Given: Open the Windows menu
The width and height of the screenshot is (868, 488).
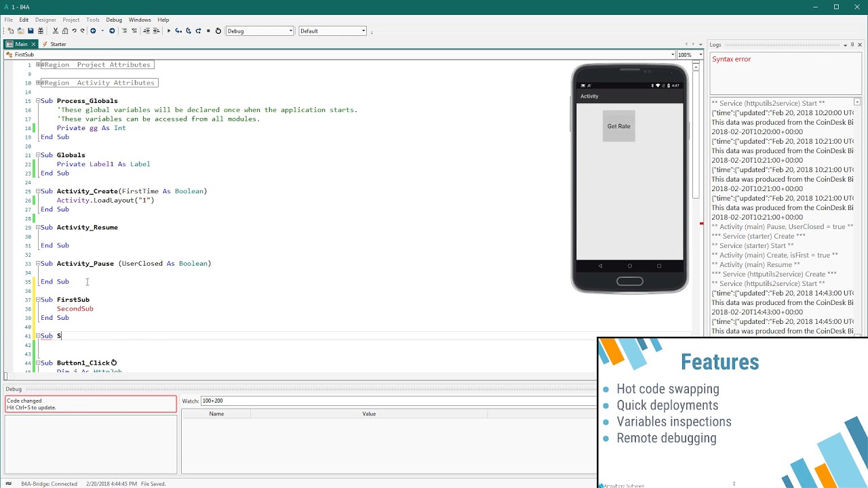Looking at the screenshot, I should coord(140,20).
